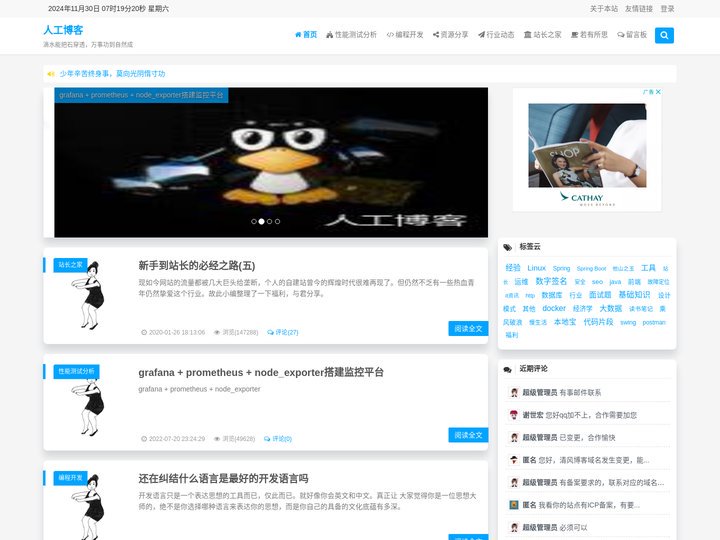The image size is (720, 540).
Task: Click the blue search icon button
Action: pos(664,35)
